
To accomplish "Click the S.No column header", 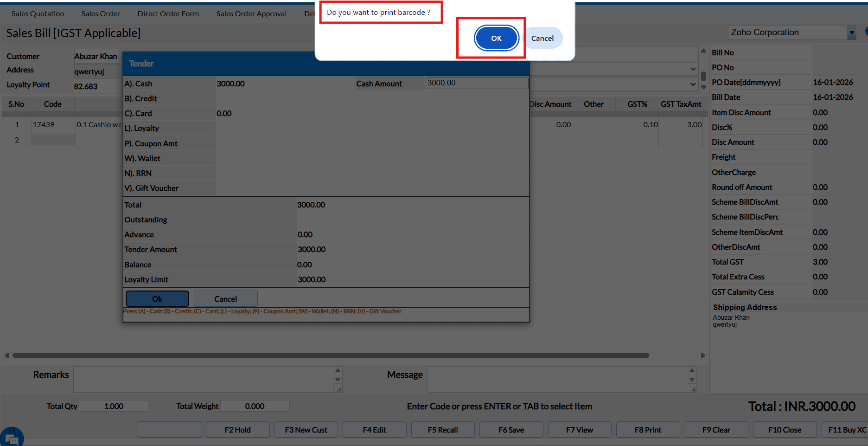I will [x=16, y=104].
